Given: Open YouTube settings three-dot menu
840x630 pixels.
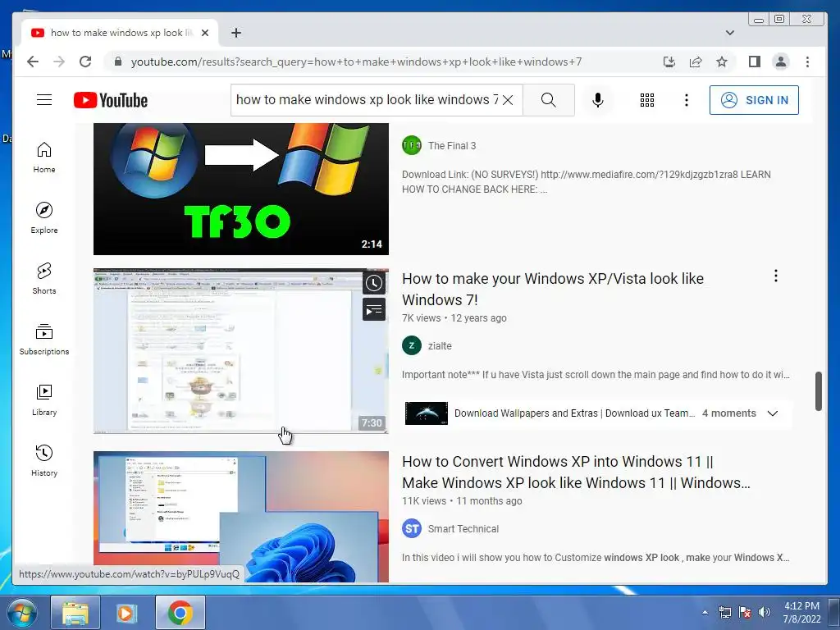Looking at the screenshot, I should tap(687, 100).
